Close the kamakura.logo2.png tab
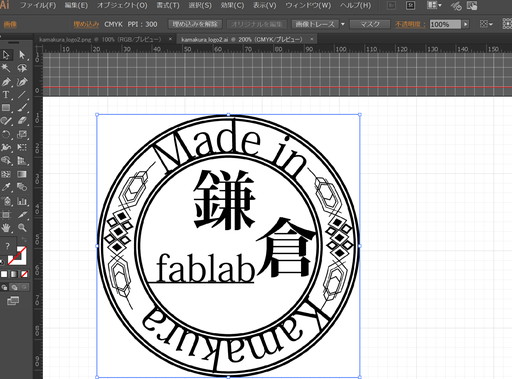The width and height of the screenshot is (512, 379). click(170, 39)
